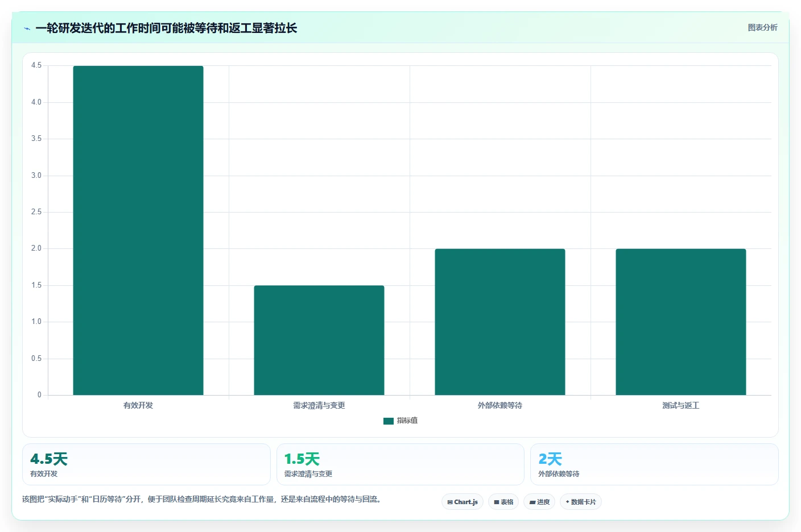The width and height of the screenshot is (801, 532).
Task: Click the x-axis label 测试与返工
Action: [681, 405]
